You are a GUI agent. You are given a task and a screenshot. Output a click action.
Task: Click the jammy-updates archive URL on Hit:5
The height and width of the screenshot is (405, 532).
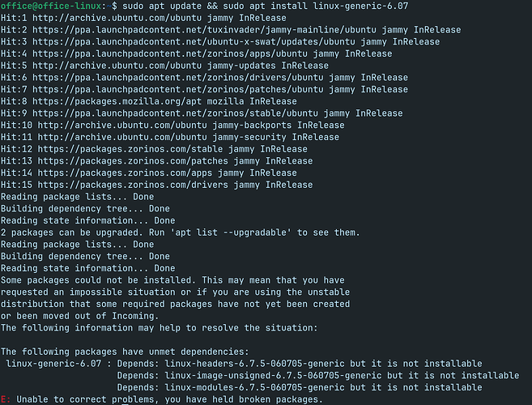coord(117,66)
